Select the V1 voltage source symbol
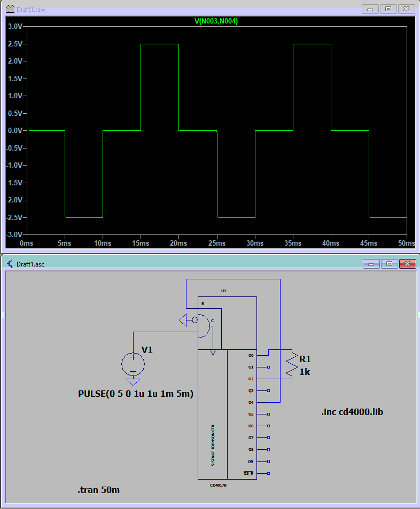The height and width of the screenshot is (509, 420). pos(133,364)
